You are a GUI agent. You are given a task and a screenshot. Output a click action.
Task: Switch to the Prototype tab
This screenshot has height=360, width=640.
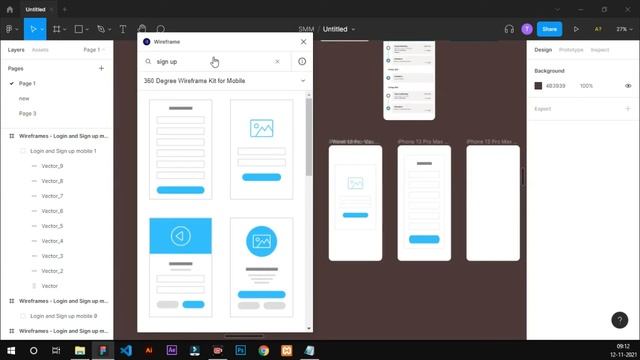coord(571,50)
